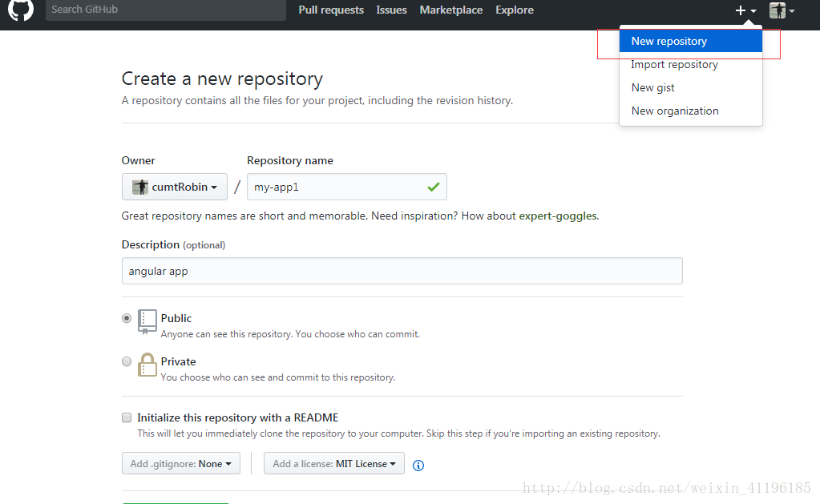The width and height of the screenshot is (820, 504).
Task: Click the Private repository lock icon
Action: pyautogui.click(x=147, y=365)
